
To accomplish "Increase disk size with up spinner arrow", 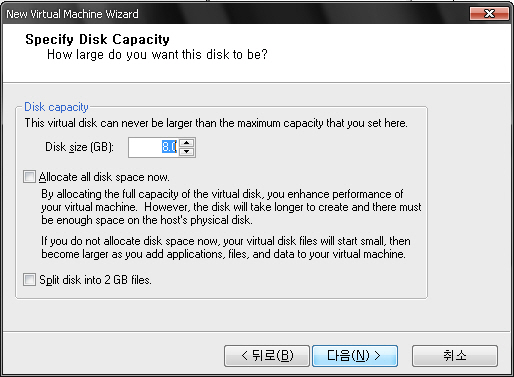I will (187, 143).
